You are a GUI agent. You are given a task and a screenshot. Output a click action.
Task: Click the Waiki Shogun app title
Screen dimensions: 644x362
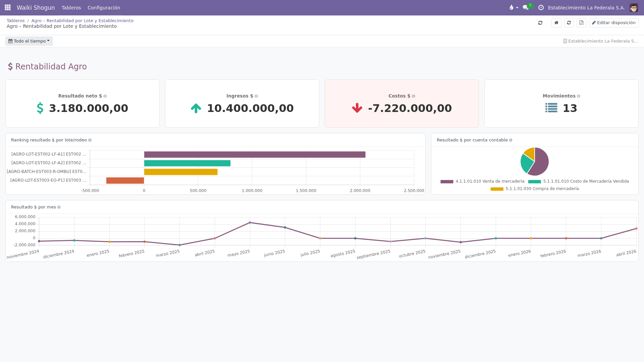click(36, 7)
